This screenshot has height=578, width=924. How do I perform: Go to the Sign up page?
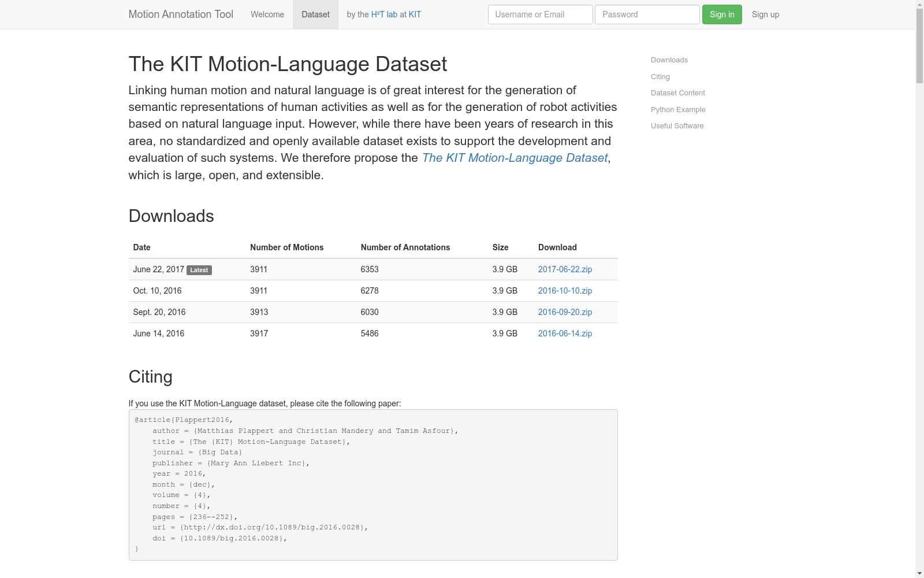(x=765, y=14)
